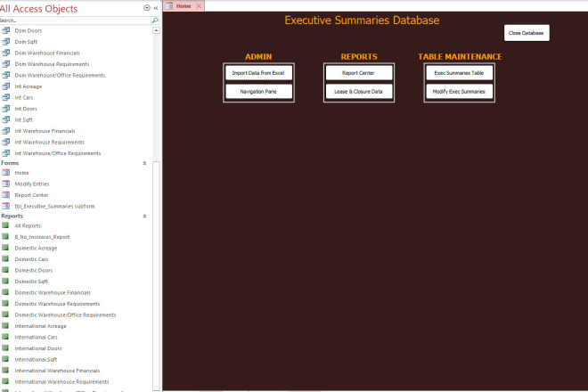
Task: Click the Close Database button
Action: [526, 33]
